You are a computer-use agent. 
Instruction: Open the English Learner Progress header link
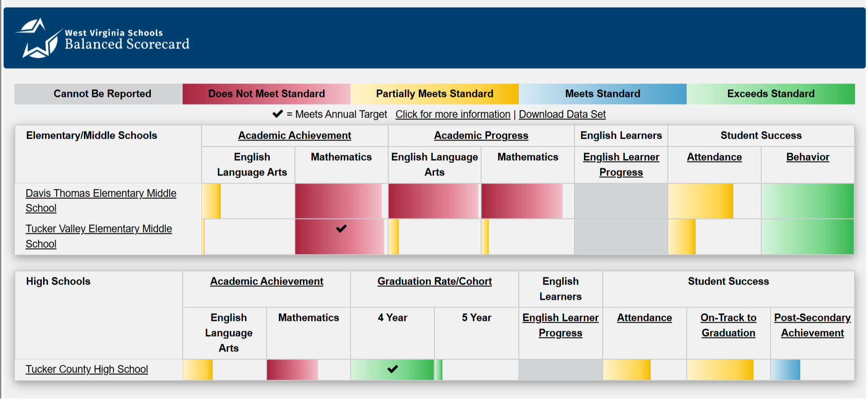pyautogui.click(x=621, y=165)
